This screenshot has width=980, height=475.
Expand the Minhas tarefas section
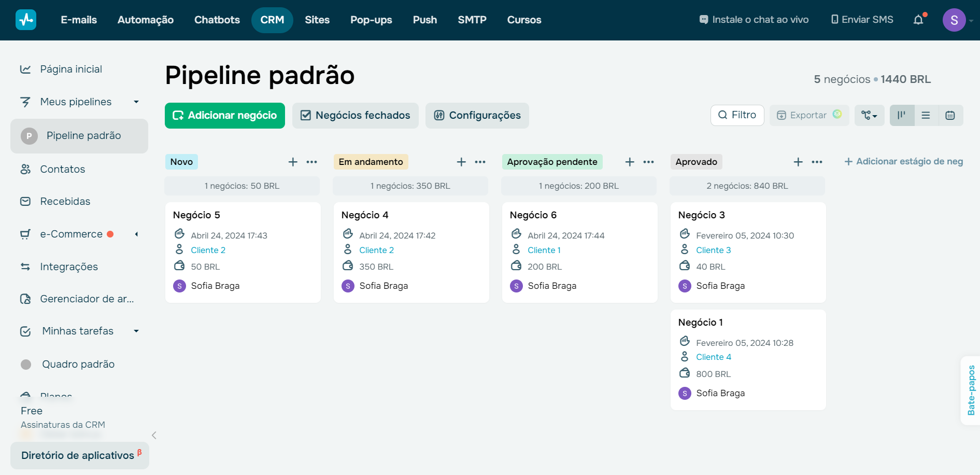pos(136,331)
